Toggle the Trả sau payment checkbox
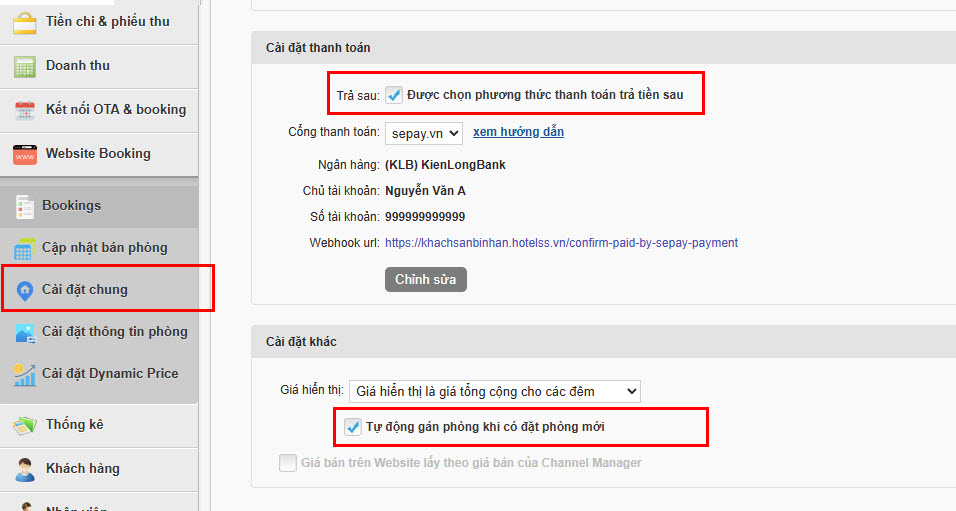 [x=394, y=95]
